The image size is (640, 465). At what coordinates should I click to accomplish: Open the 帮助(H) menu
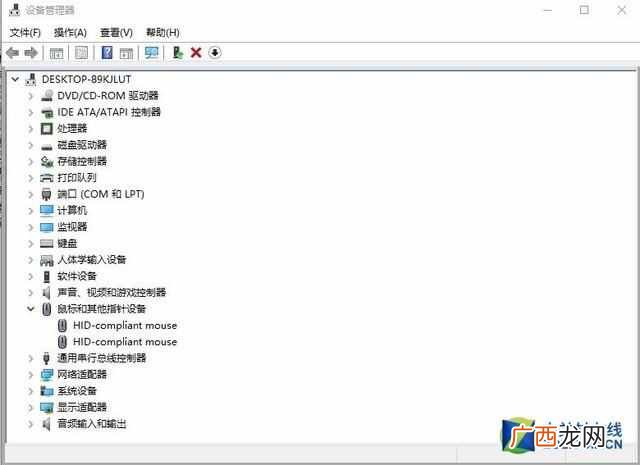click(x=163, y=33)
